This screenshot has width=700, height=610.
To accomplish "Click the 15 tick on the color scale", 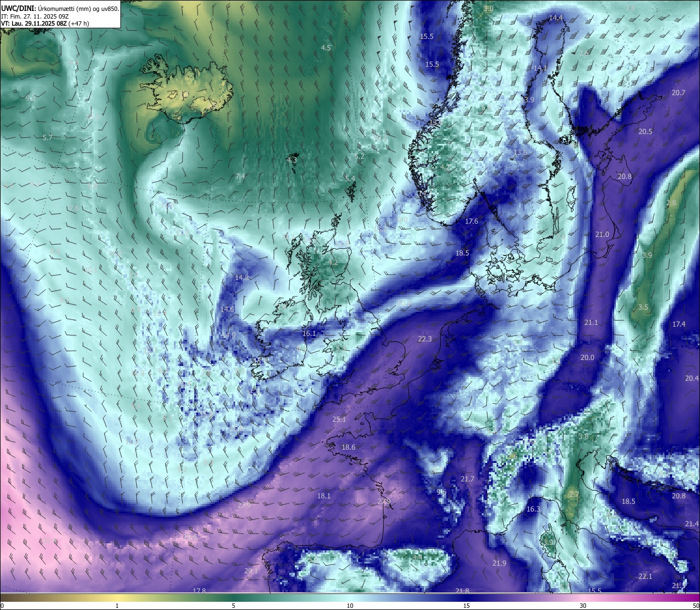I will click(466, 606).
